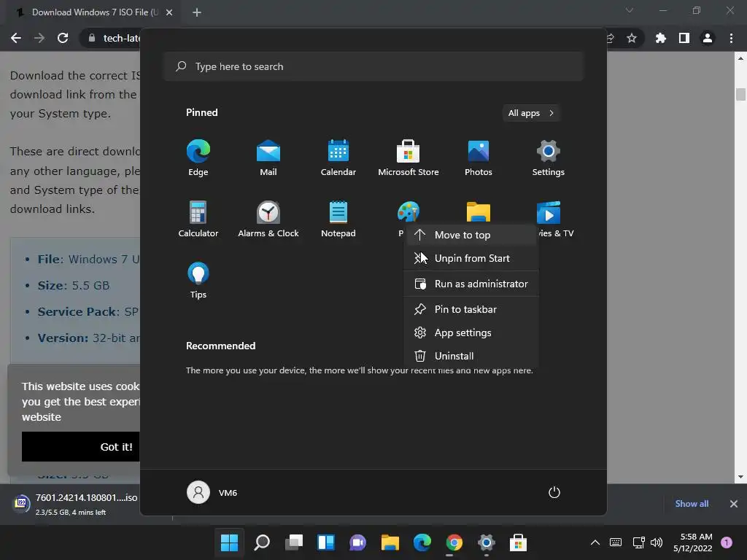This screenshot has height=560, width=747.
Task: Click the network tray icon
Action: (638, 542)
